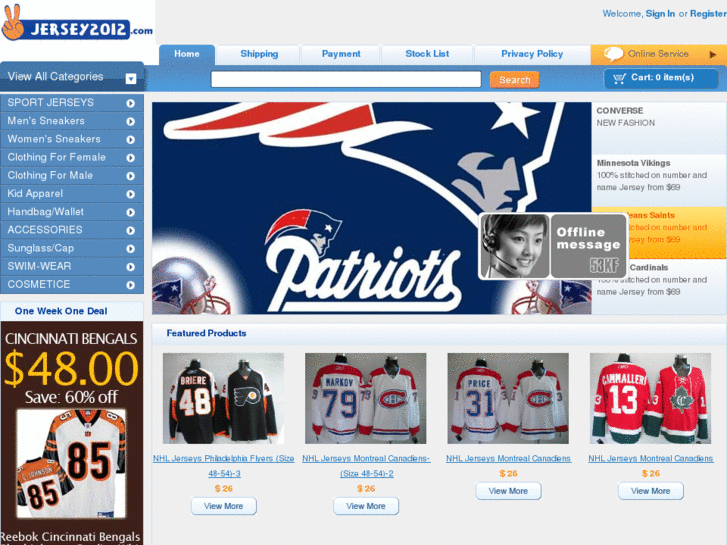Click View More under the Markov 79 jersey
Viewport: 727px width, 545px height.
pos(366,506)
